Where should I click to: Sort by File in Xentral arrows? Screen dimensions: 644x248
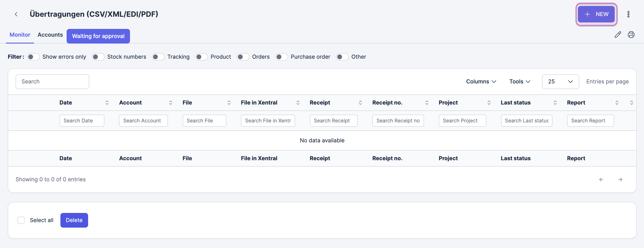(298, 103)
